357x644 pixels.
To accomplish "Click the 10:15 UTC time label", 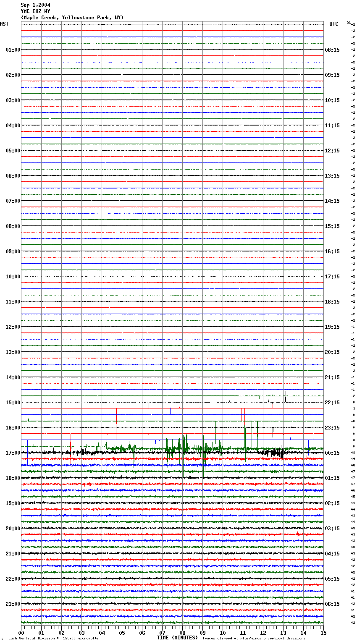I will tap(332, 100).
